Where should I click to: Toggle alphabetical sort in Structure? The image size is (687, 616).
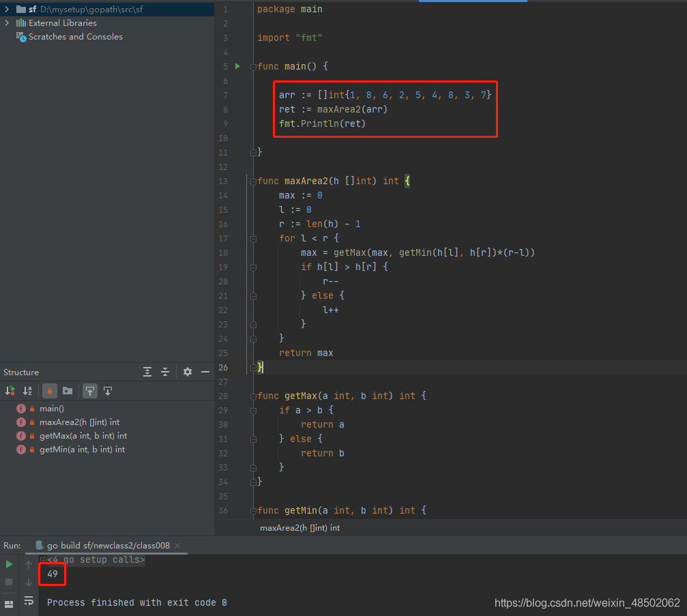click(27, 390)
